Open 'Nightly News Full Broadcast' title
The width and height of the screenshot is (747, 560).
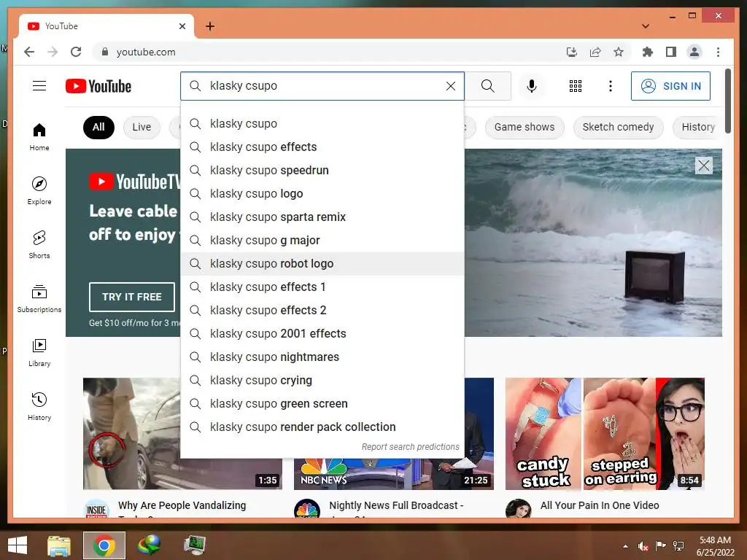pos(396,505)
